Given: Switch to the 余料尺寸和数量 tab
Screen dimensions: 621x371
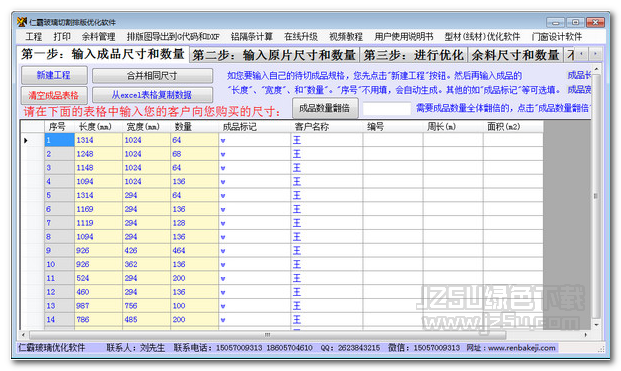Looking at the screenshot, I should point(515,55).
